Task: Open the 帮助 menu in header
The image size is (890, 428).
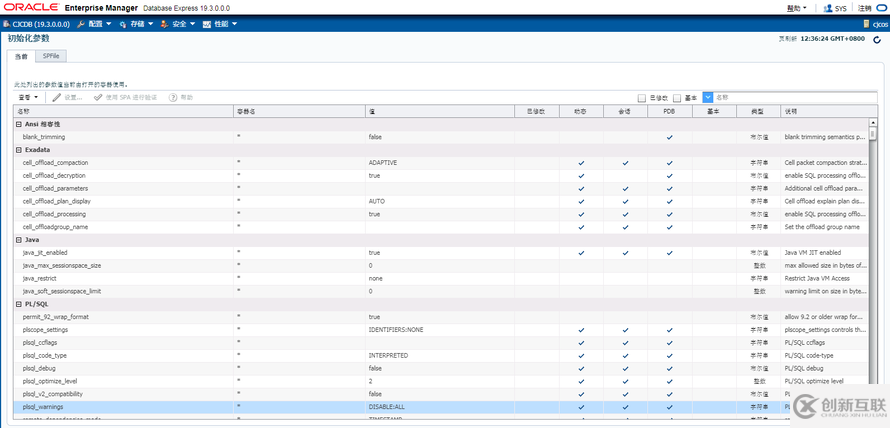Action: point(795,7)
